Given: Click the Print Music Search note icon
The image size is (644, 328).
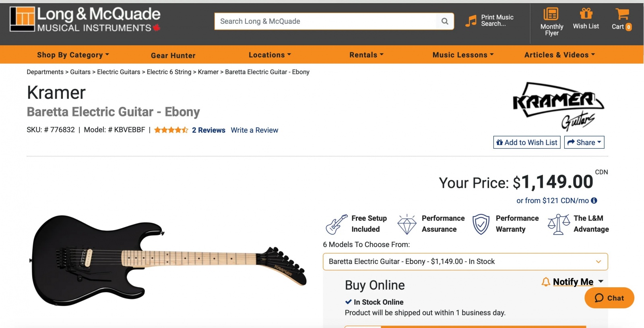Looking at the screenshot, I should tap(471, 21).
